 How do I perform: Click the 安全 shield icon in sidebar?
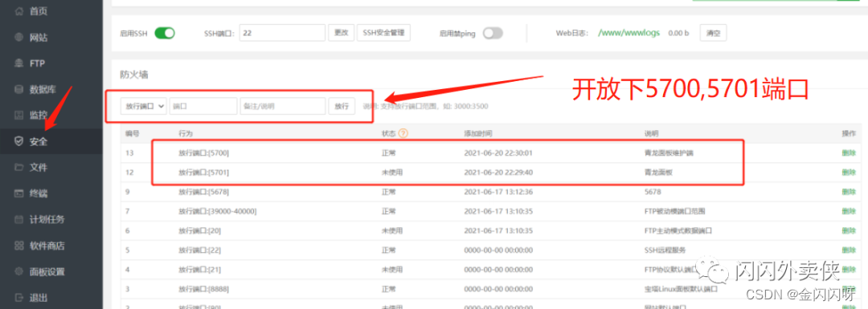18,141
